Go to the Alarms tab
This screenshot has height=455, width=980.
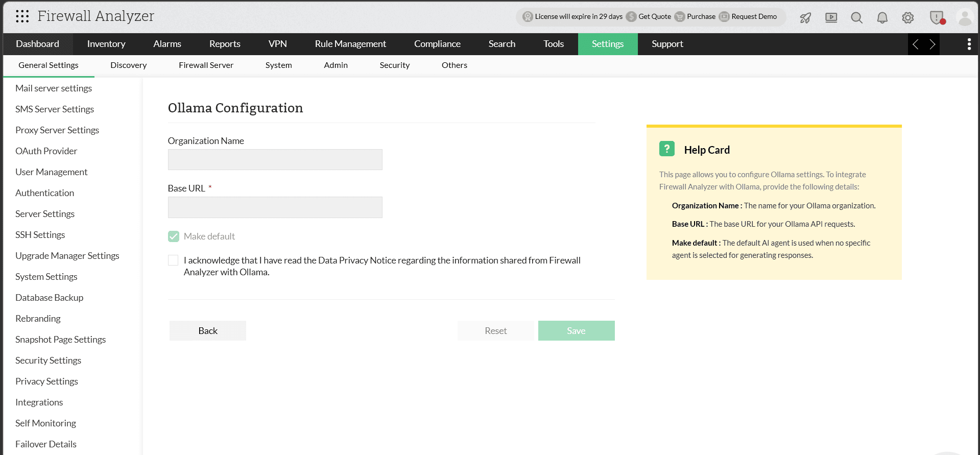tap(168, 44)
